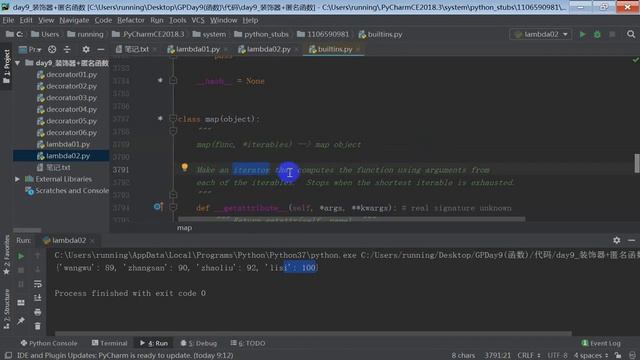Run lambda02 with the green play button

pyautogui.click(x=582, y=34)
